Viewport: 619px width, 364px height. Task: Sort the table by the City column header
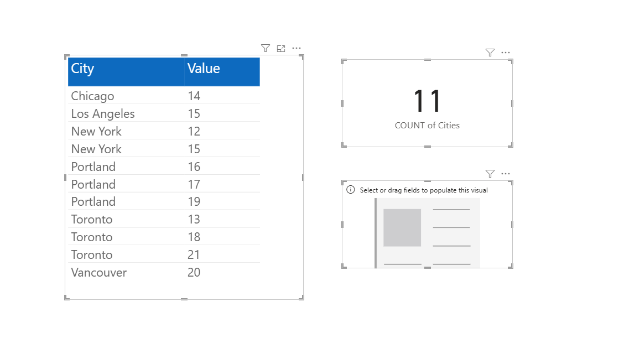click(83, 69)
